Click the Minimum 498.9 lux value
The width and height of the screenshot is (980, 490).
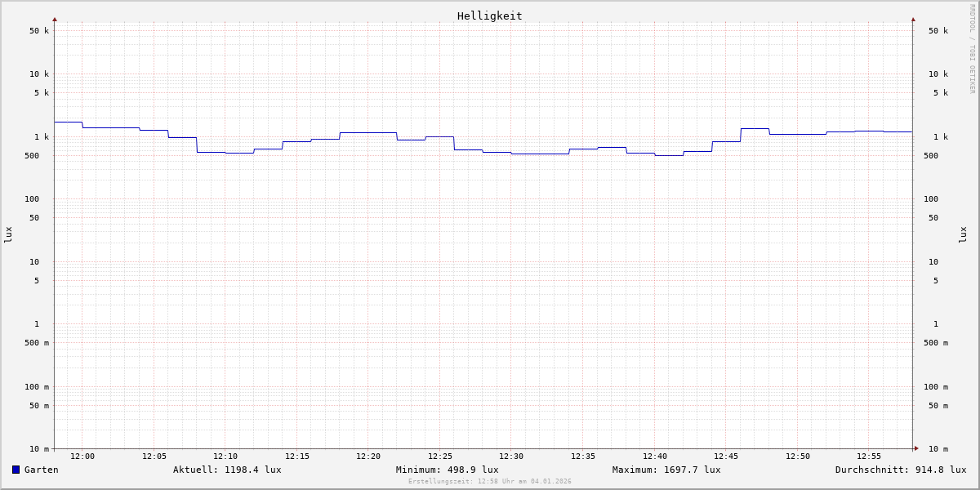point(447,470)
